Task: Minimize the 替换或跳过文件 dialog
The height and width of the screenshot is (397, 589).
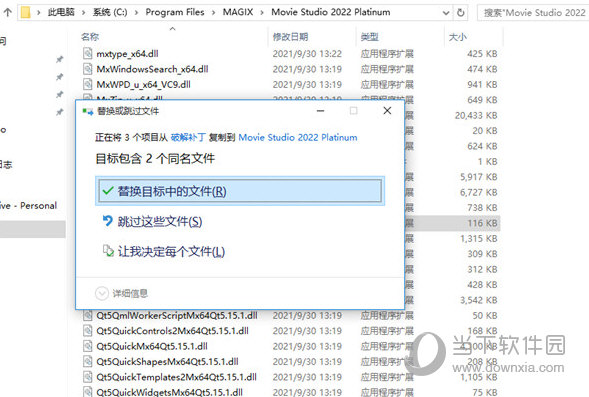Action: pos(320,111)
